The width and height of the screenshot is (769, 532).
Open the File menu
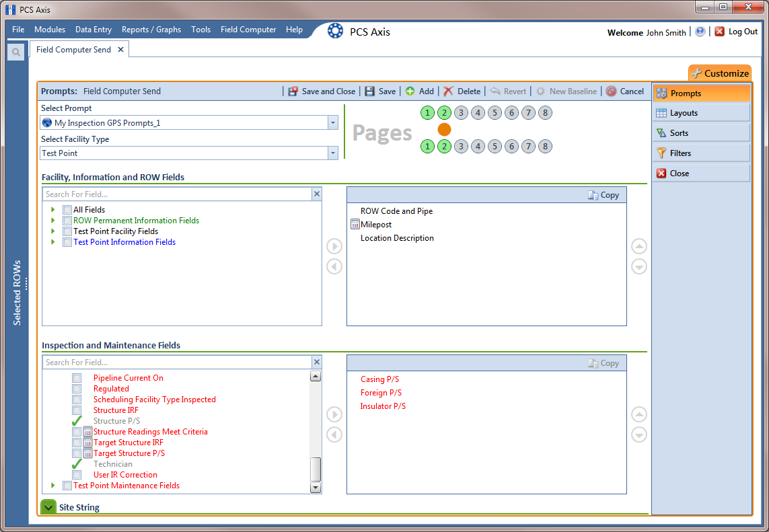18,30
